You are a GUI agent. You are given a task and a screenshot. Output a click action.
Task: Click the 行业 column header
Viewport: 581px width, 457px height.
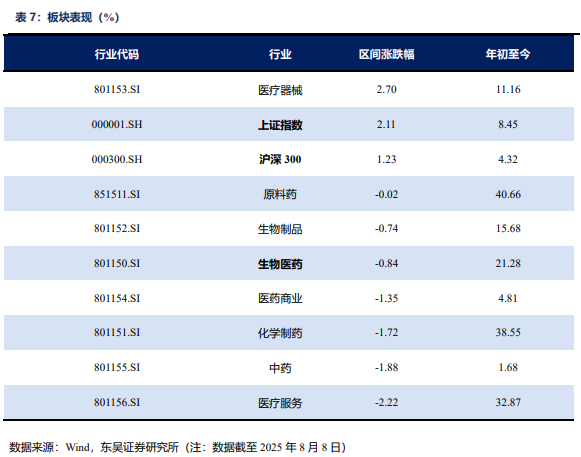point(280,54)
